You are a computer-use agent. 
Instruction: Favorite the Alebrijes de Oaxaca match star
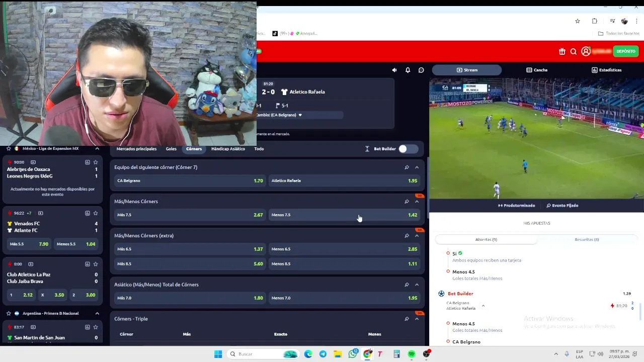[x=96, y=162]
